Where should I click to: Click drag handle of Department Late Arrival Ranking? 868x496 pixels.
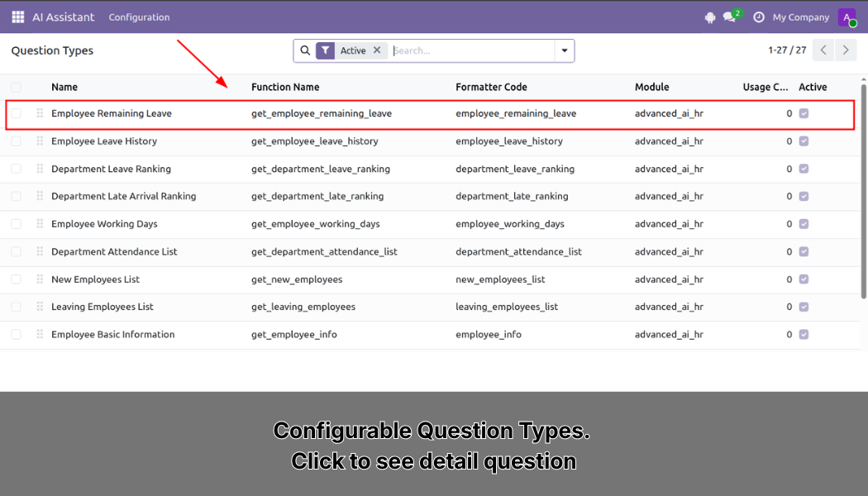(40, 196)
